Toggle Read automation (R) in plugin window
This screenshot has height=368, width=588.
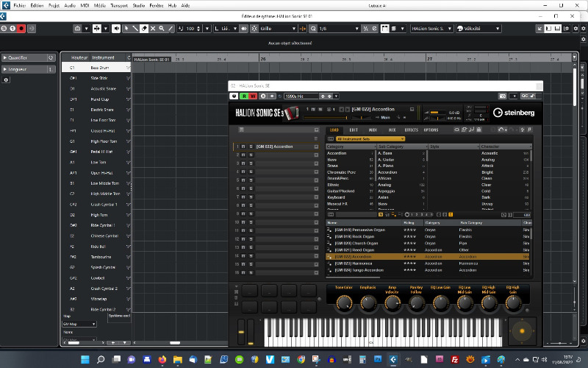(243, 96)
